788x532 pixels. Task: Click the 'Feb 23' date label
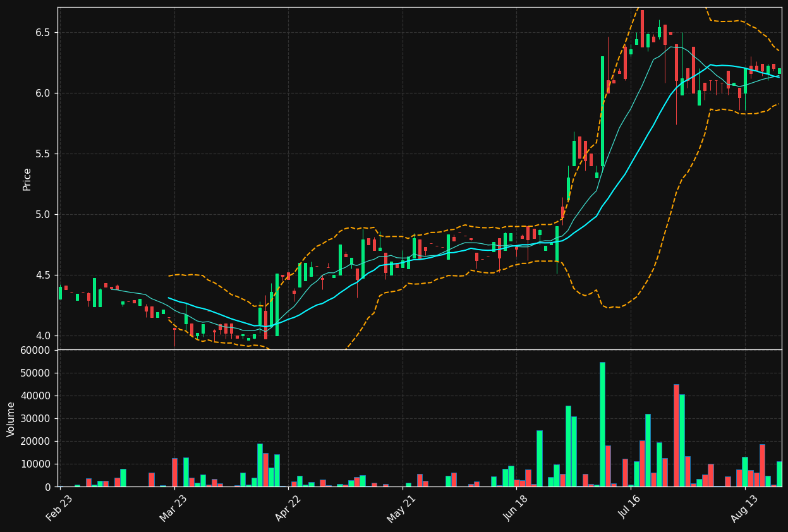point(59,508)
